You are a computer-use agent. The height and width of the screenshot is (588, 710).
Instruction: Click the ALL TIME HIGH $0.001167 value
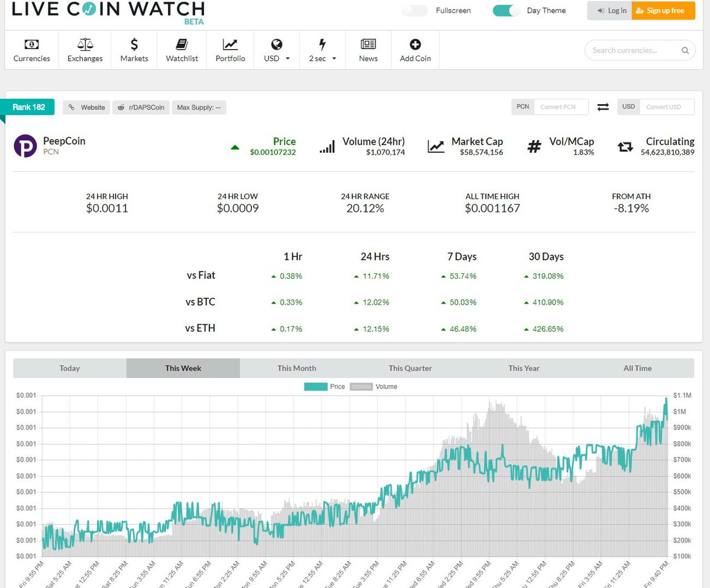tap(492, 208)
